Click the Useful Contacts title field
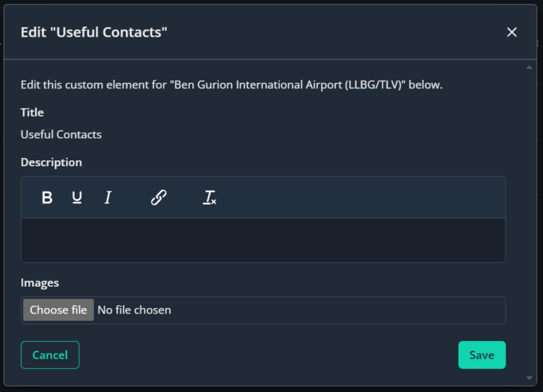Screen dimensions: 543x392 pos(61,134)
